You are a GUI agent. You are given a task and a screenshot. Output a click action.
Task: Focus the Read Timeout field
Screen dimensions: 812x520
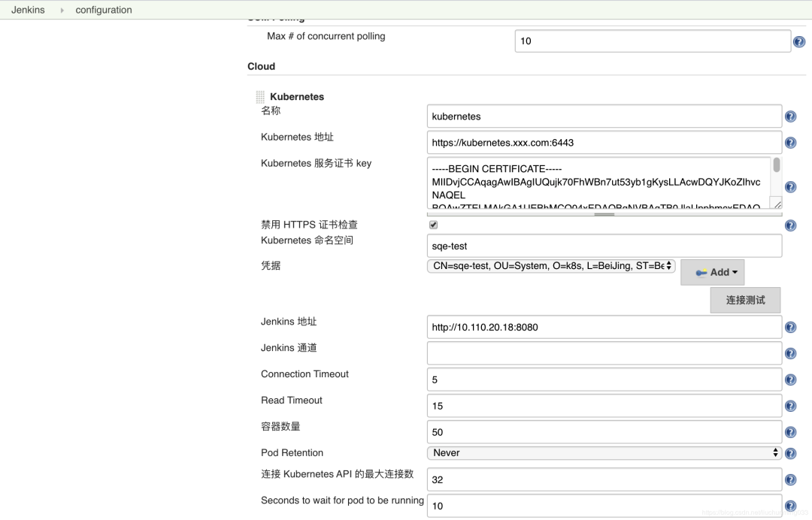604,407
